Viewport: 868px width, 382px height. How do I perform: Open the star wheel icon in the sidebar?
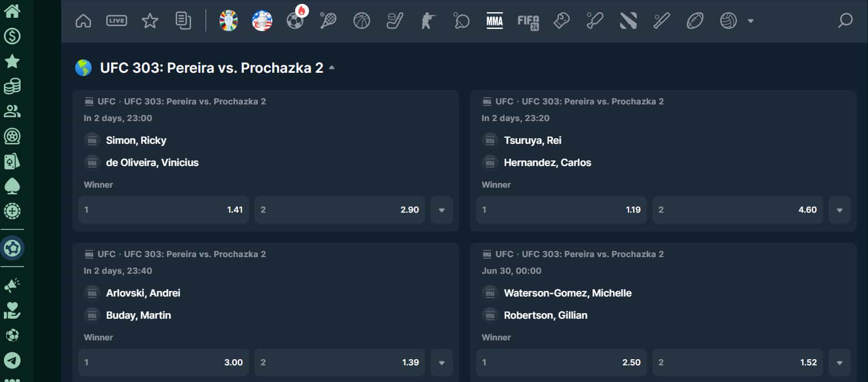click(12, 136)
